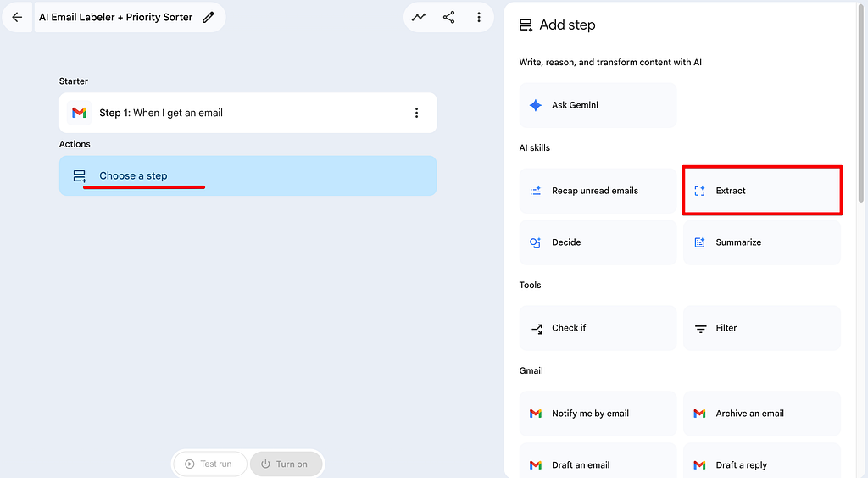This screenshot has height=478, width=868.
Task: Edit flow name with pencil icon
Action: coord(209,17)
